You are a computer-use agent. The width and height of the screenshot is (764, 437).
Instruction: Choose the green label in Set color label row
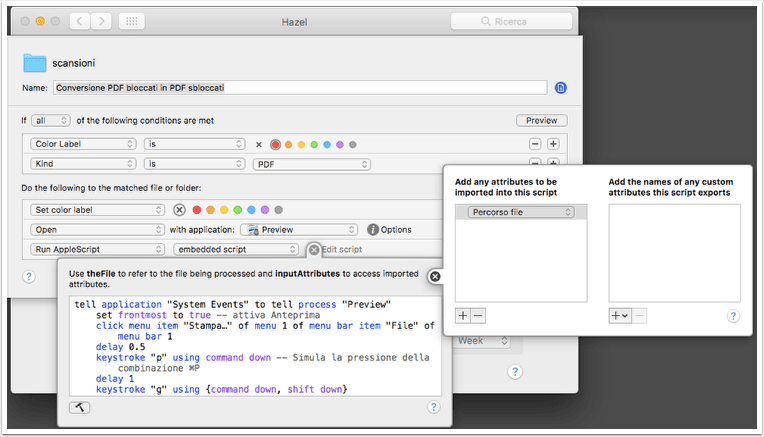(x=237, y=210)
